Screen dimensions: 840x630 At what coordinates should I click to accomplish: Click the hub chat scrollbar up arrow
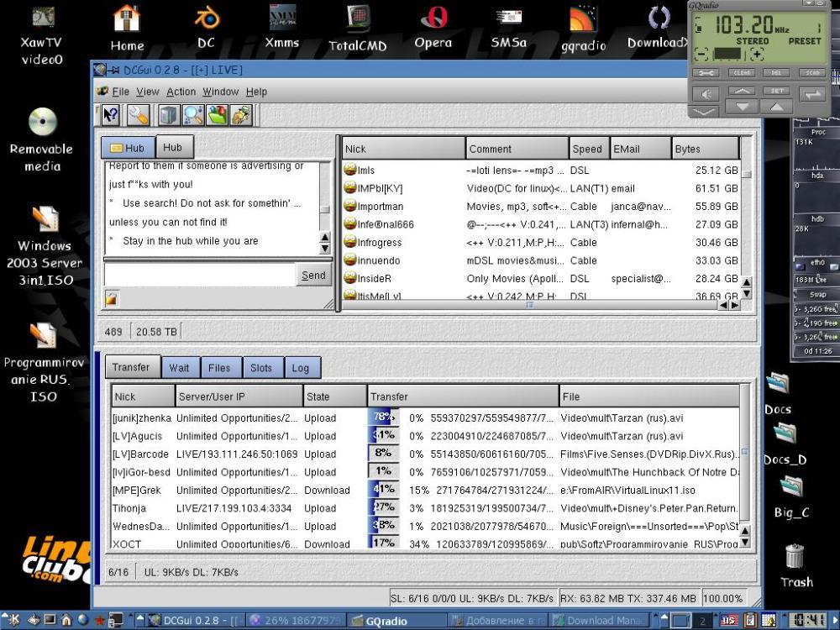(x=324, y=238)
